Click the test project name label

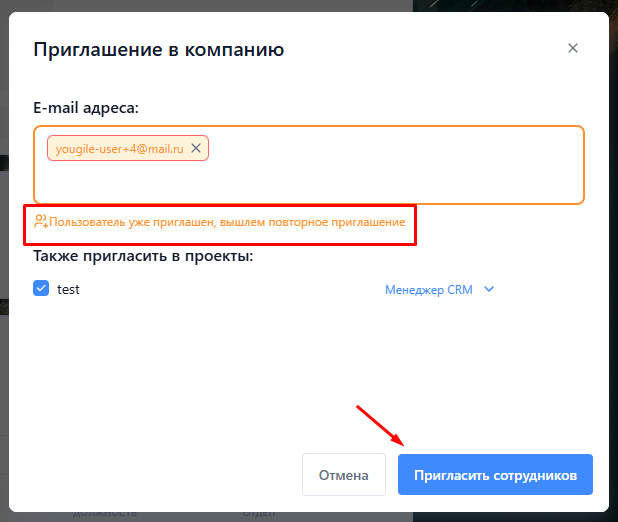point(68,289)
